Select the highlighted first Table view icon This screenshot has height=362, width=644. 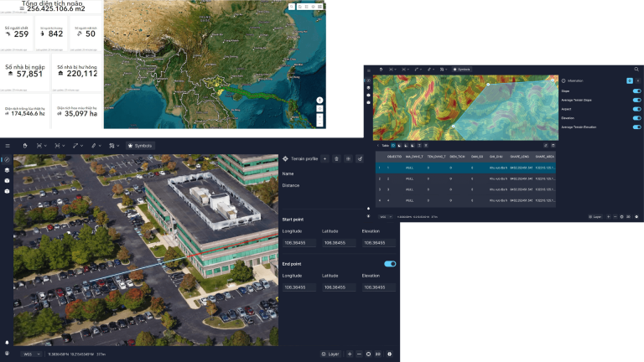(x=393, y=145)
